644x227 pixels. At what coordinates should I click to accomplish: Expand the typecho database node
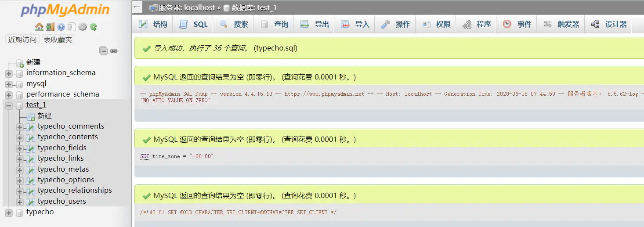click(x=9, y=213)
